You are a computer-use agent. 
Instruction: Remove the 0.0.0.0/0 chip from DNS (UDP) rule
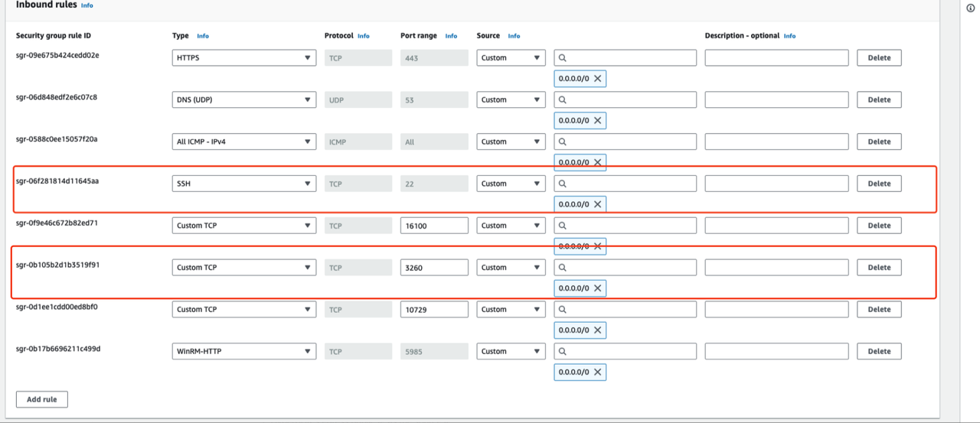pos(598,120)
